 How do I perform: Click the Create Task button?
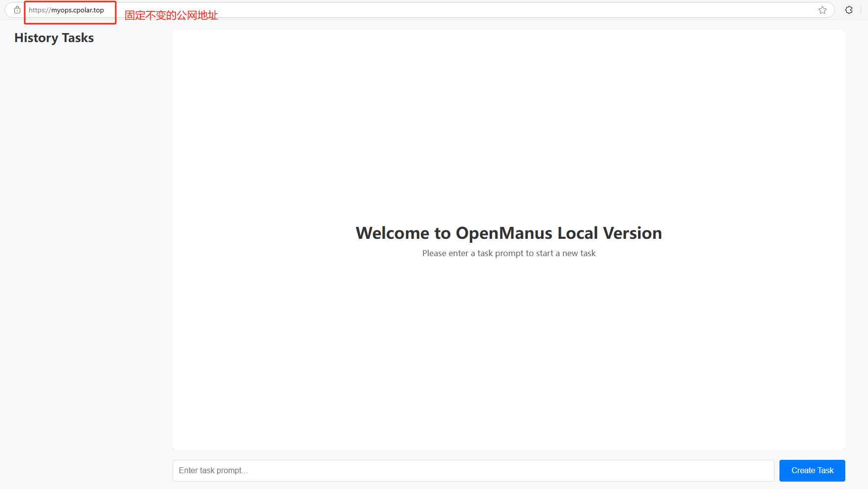(x=812, y=471)
